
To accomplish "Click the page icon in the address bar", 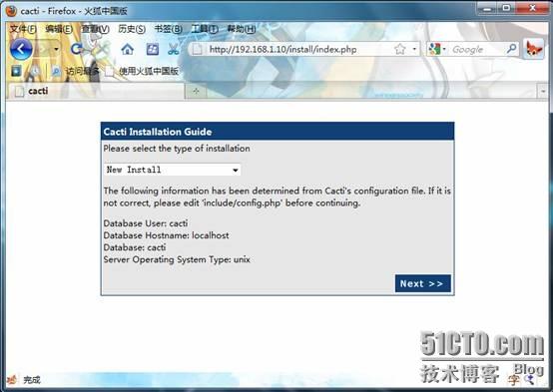I will [198, 49].
